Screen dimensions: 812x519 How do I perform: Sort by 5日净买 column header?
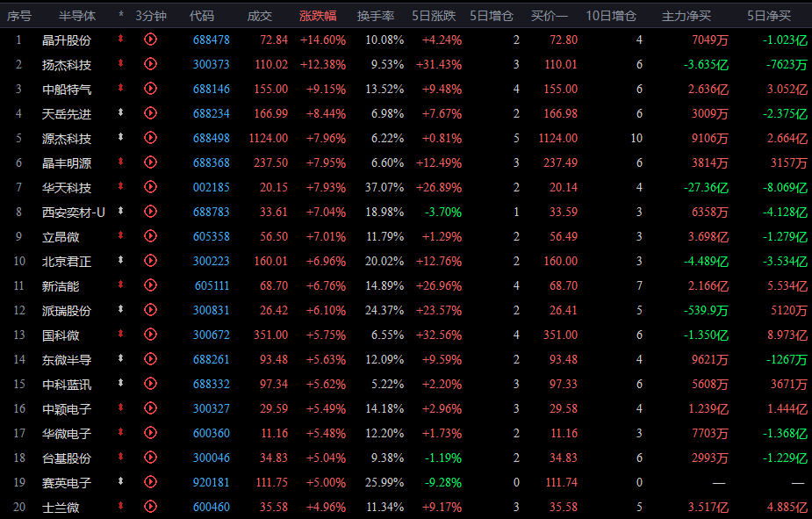[769, 16]
